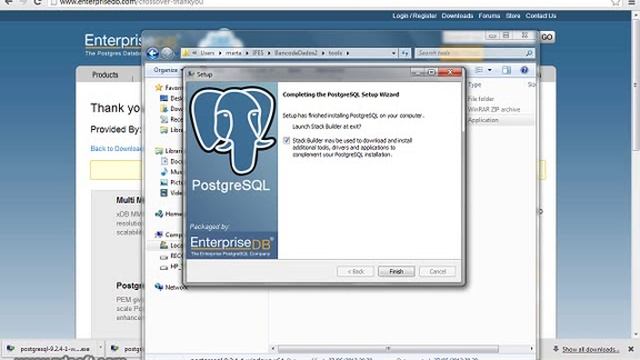The image size is (640, 360).
Task: Open Documents library icon in sidebar
Action: pyautogui.click(x=164, y=162)
